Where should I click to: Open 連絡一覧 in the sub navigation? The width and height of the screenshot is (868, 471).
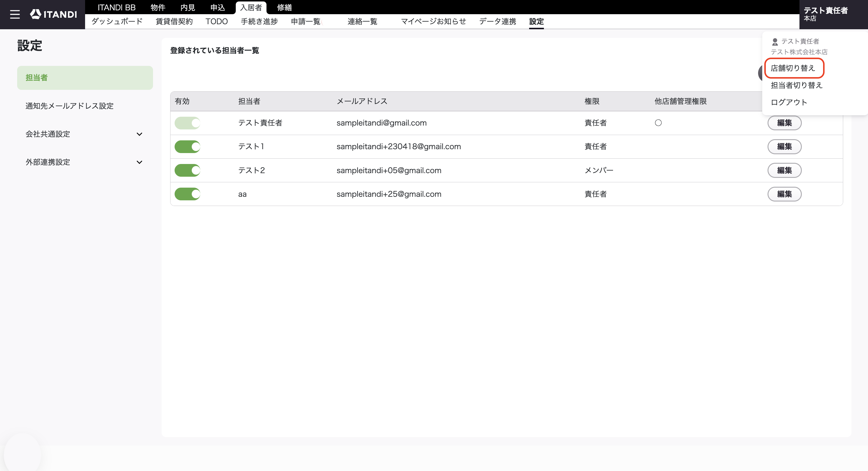[x=362, y=22]
